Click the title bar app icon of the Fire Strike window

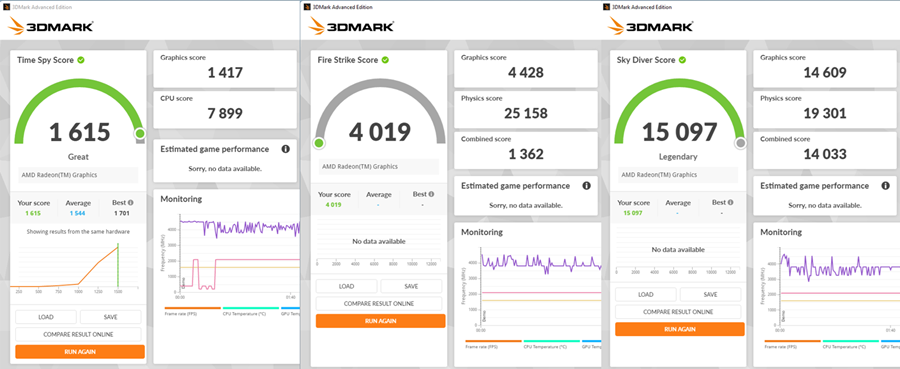(x=307, y=7)
